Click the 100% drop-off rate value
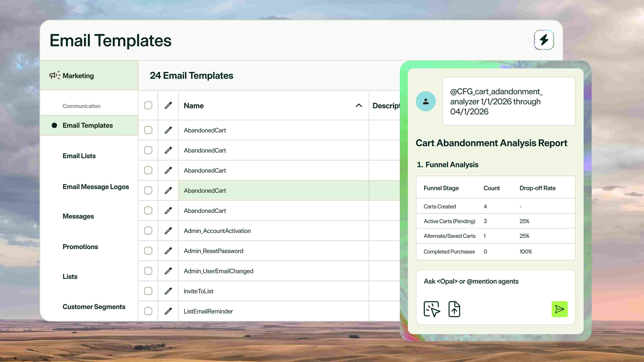This screenshot has height=362, width=644. pyautogui.click(x=525, y=252)
